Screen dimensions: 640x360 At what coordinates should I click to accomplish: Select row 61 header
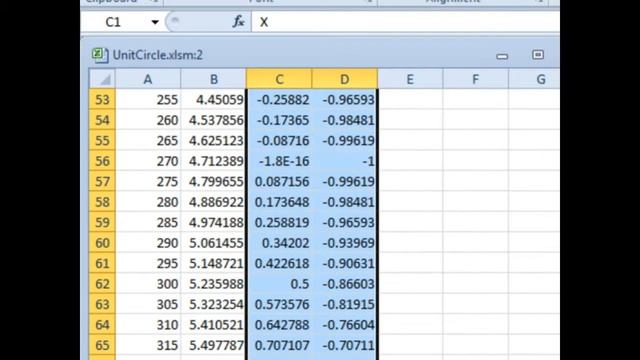click(x=102, y=263)
